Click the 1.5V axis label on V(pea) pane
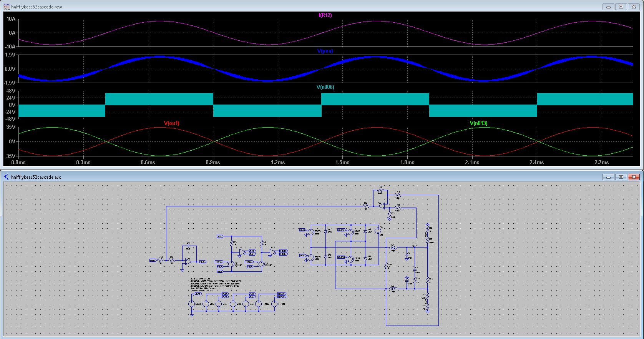Image resolution: width=644 pixels, height=339 pixels. (10, 55)
